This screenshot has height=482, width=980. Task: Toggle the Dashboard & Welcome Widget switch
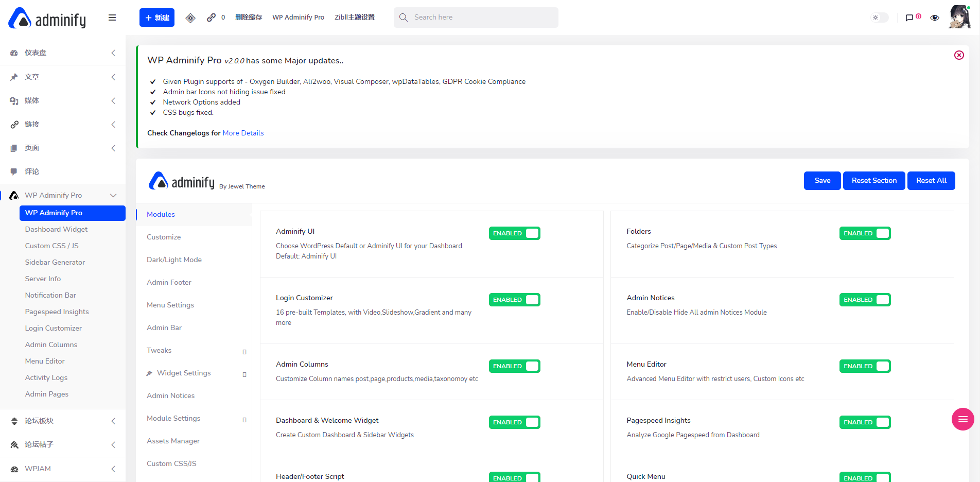click(515, 422)
